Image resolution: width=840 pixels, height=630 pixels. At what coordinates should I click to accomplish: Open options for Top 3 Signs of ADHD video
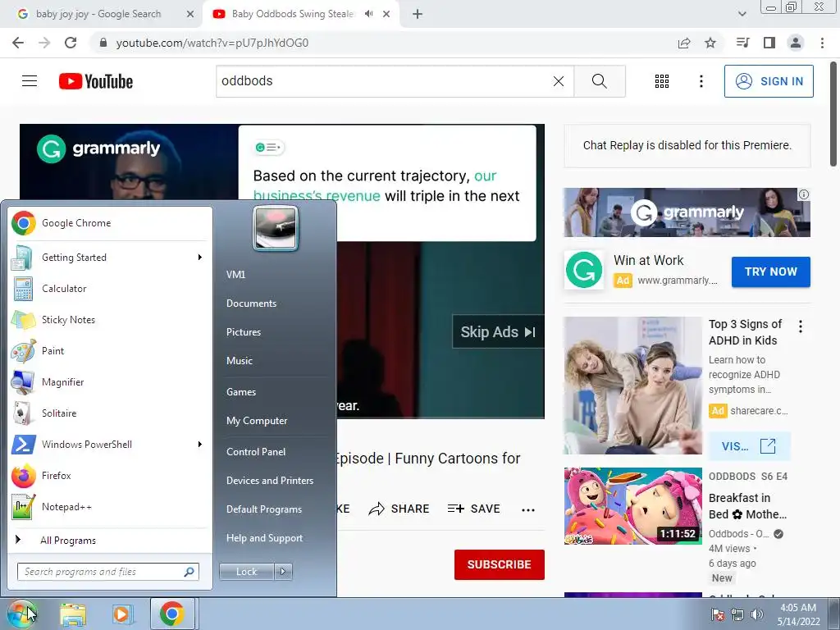pyautogui.click(x=801, y=326)
